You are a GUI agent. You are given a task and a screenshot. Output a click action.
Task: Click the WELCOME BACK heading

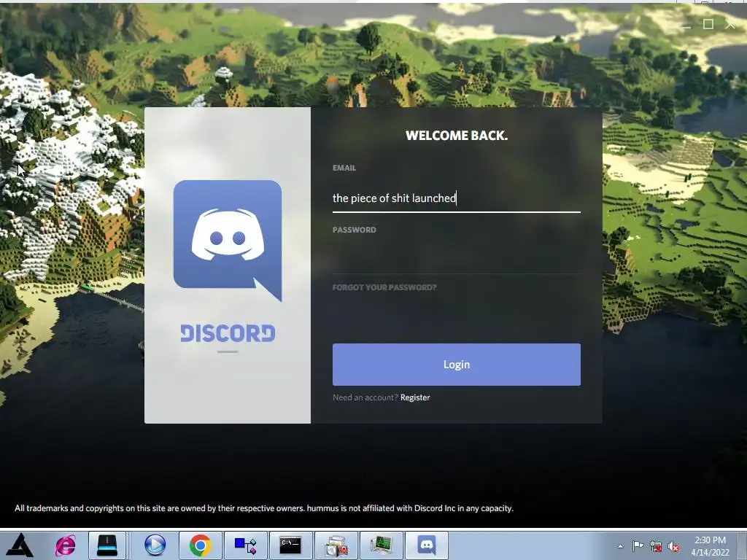coord(457,136)
